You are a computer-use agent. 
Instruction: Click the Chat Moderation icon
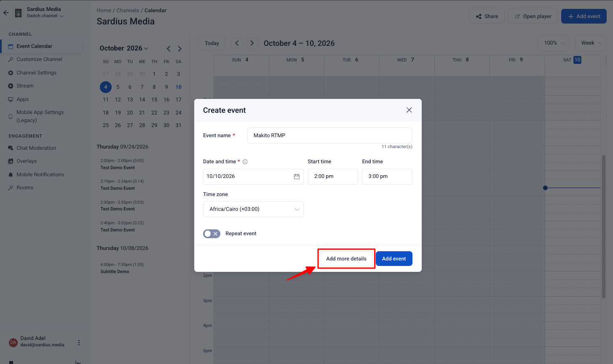click(11, 148)
